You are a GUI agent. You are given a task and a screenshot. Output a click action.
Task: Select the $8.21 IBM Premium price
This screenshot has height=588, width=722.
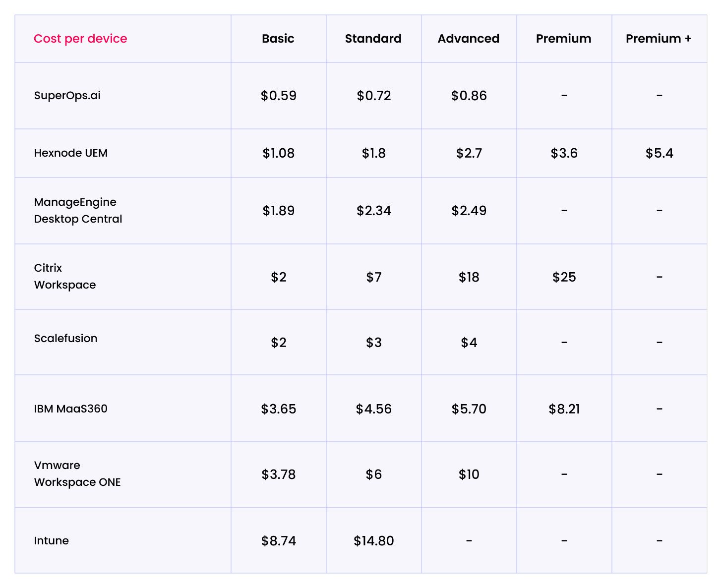[564, 409]
